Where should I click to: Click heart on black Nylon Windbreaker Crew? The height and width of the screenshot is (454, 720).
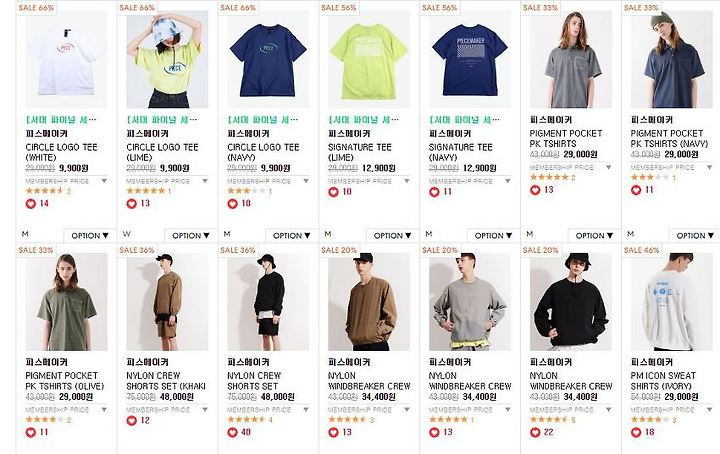[535, 432]
